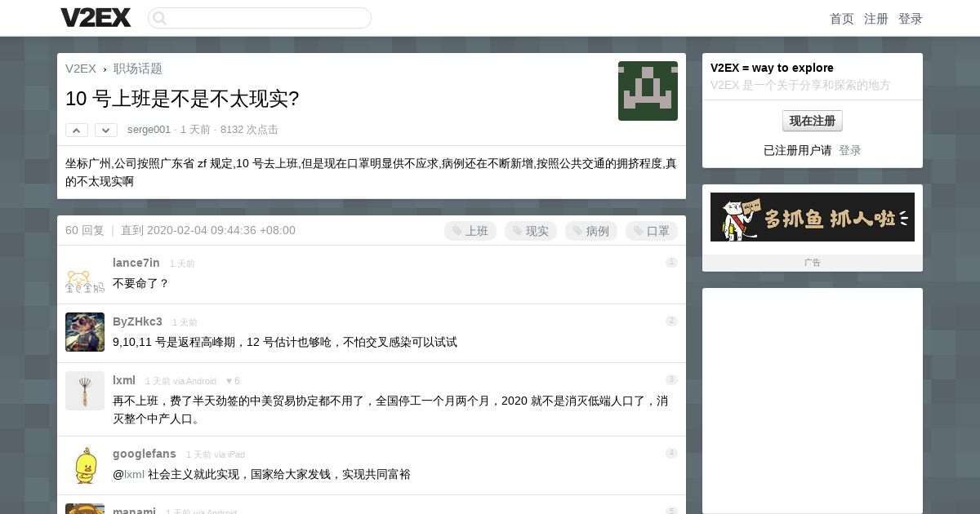Open author serge001's profile link
The image size is (980, 514).
pyautogui.click(x=149, y=130)
